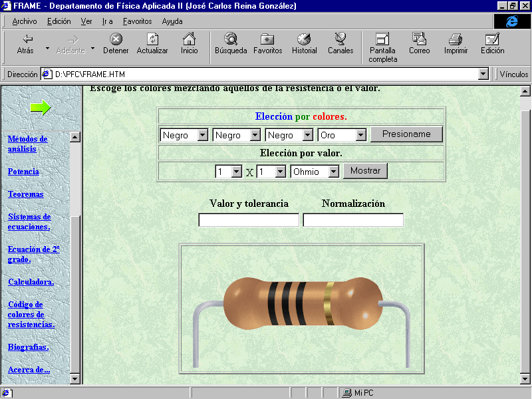532x399 pixels.
Task: Click the Vínculos links bar
Action: (x=513, y=74)
